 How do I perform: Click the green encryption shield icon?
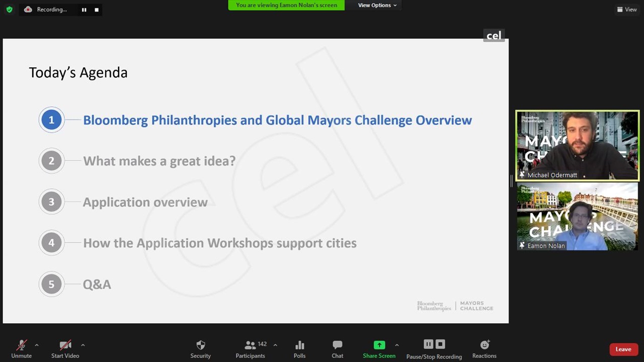9,10
